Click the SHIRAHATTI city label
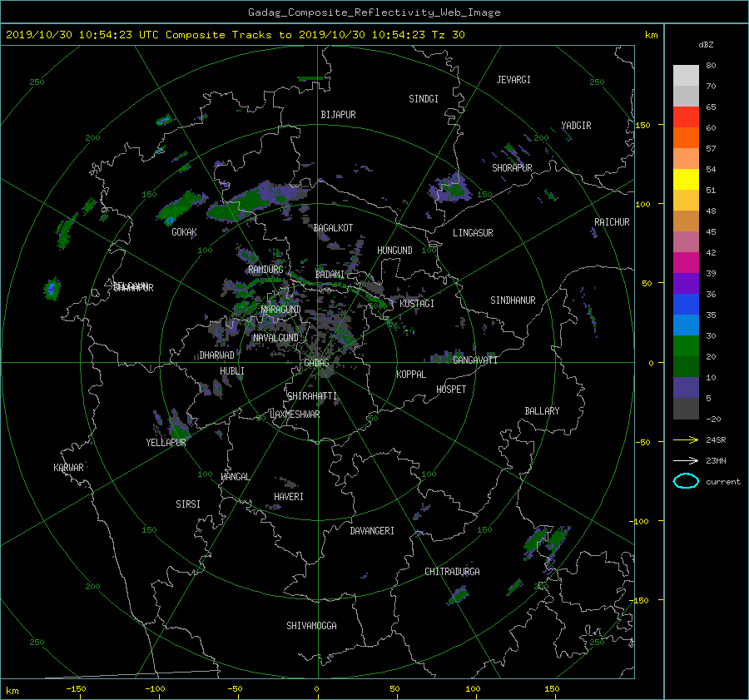749x700 pixels. (x=312, y=396)
